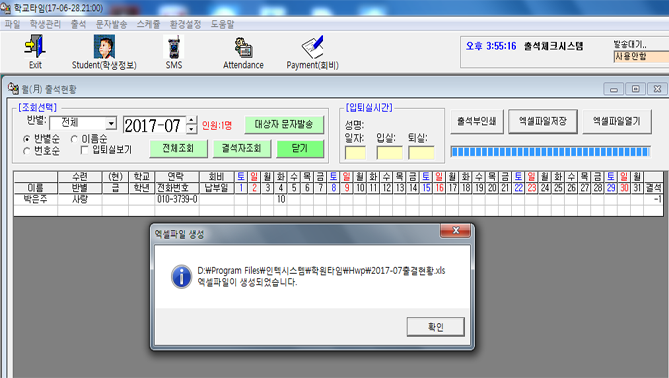Increase month with the up stepper arrow

(x=192, y=120)
